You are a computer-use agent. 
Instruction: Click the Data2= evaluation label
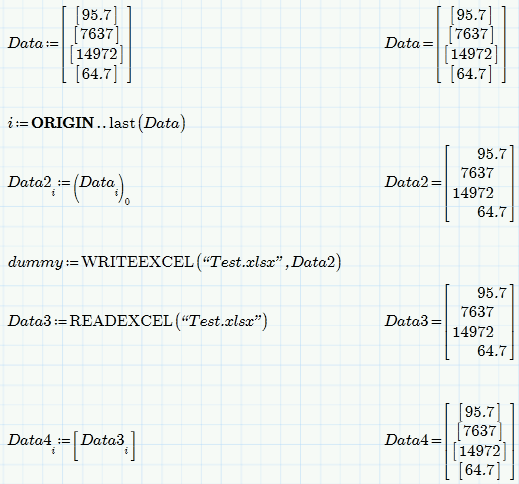click(x=413, y=182)
